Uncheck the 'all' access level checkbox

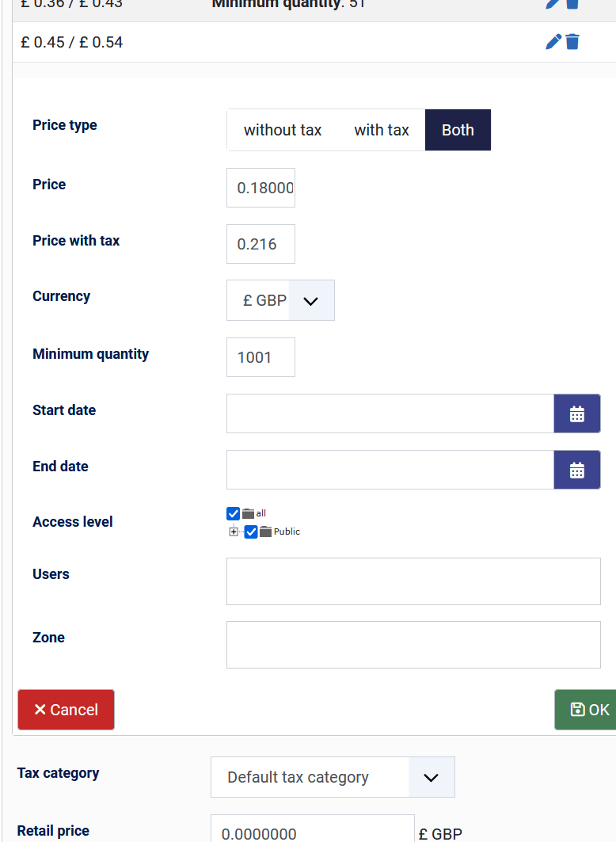233,513
